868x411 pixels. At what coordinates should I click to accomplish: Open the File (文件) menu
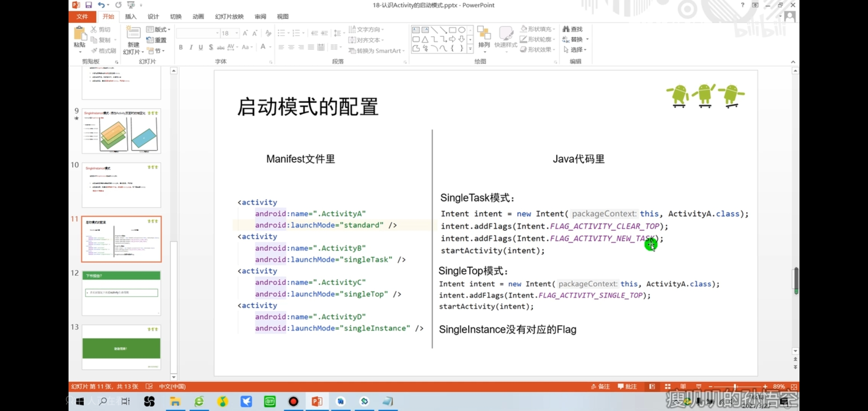[82, 16]
